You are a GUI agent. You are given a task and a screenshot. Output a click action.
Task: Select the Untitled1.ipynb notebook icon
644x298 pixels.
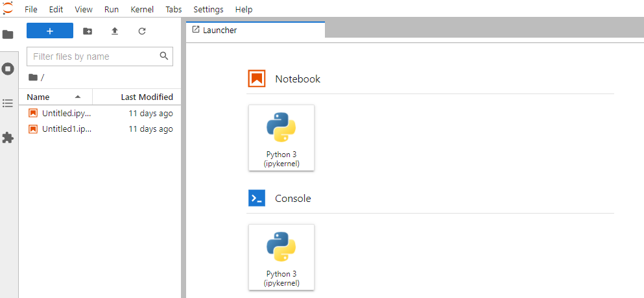point(33,129)
